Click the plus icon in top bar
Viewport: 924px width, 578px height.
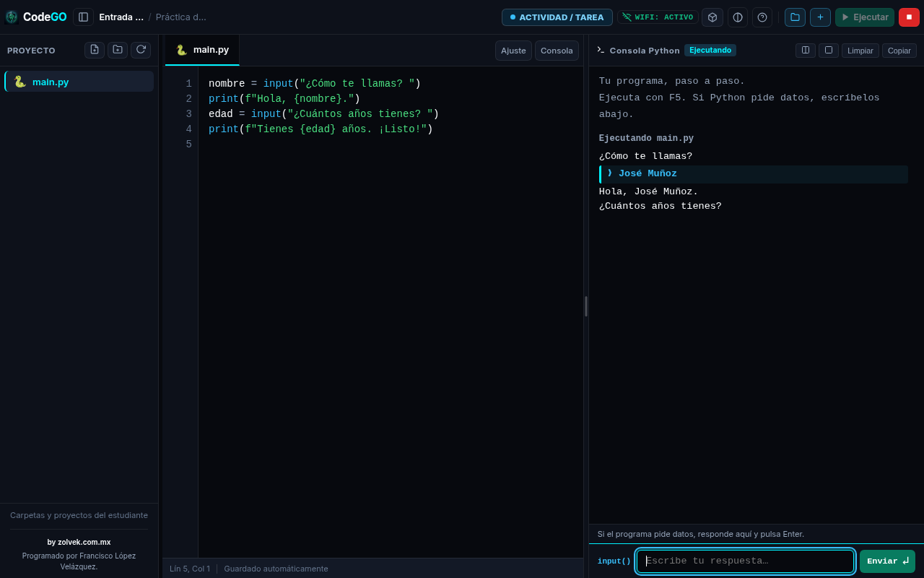[x=820, y=17]
